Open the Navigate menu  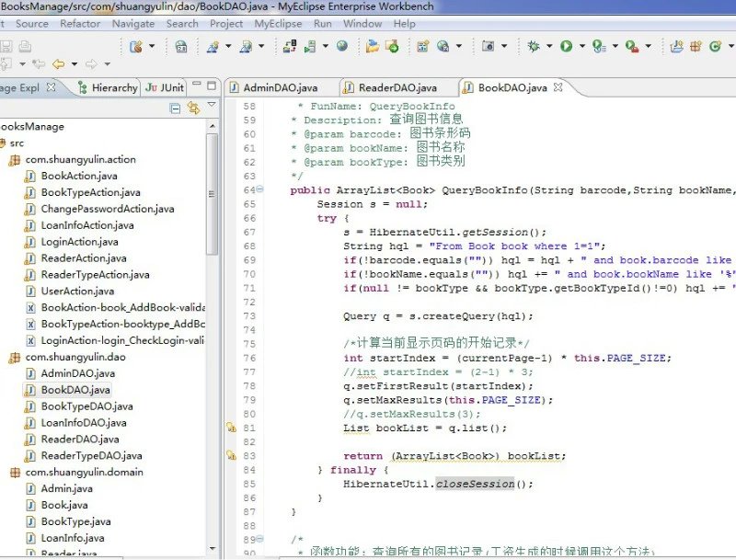click(x=133, y=24)
